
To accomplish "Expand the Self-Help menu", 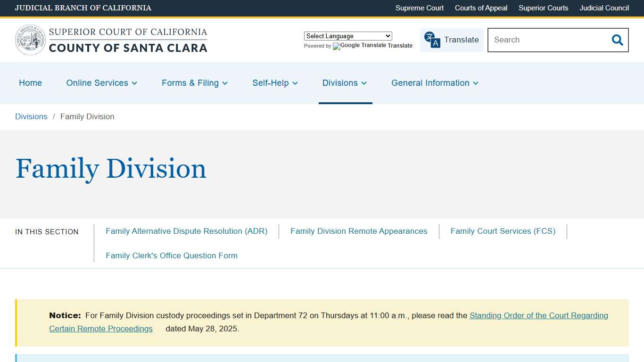I will click(x=275, y=83).
